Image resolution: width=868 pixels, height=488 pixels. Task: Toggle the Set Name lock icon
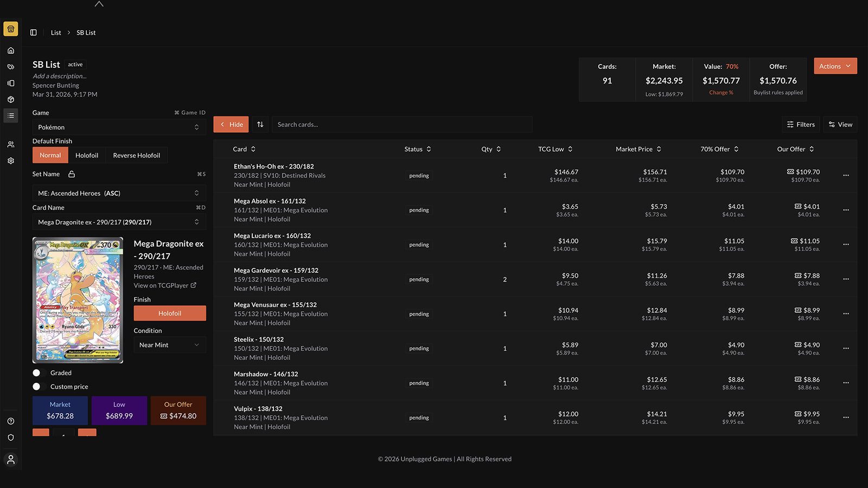[72, 174]
